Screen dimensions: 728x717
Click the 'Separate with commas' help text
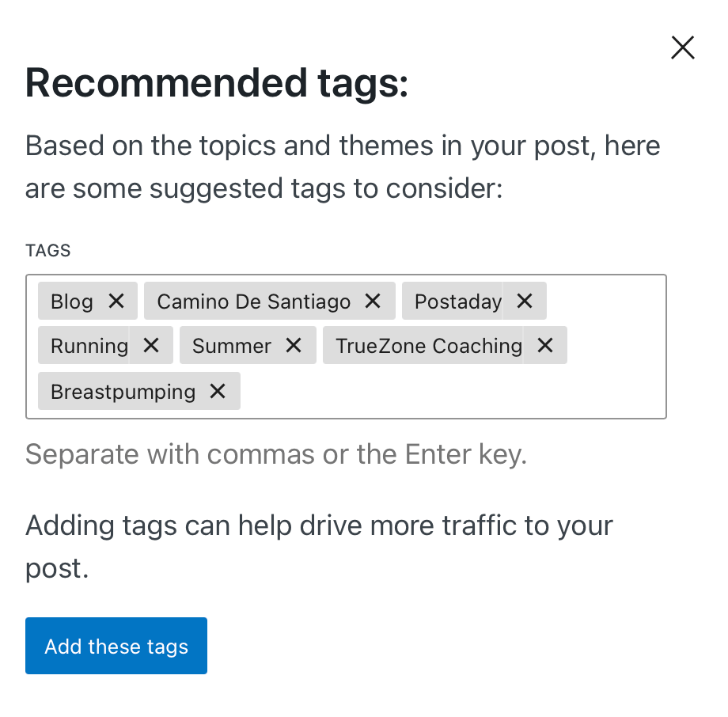pos(275,454)
